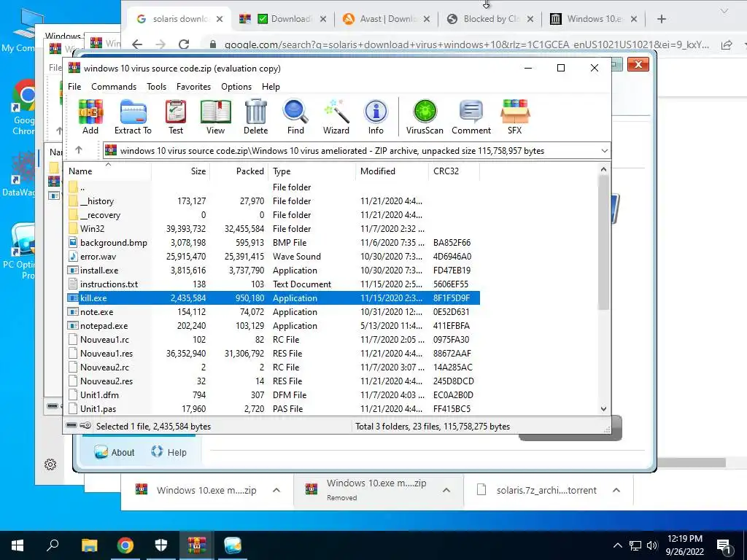The image size is (747, 560).
Task: Click the About button in background window
Action: click(115, 452)
